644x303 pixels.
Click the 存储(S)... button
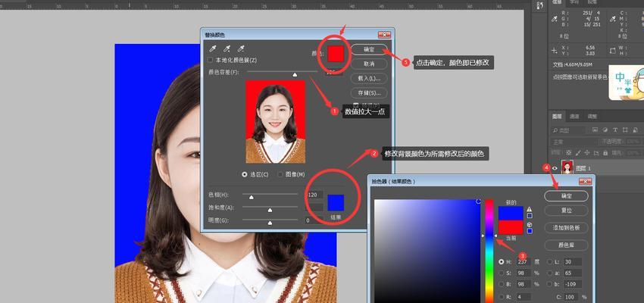coord(369,92)
